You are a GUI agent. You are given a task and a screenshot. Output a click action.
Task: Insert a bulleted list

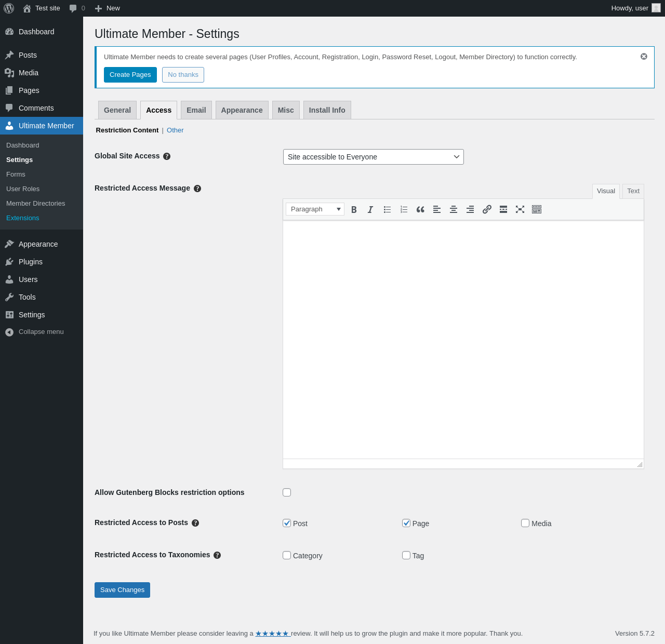[387, 209]
